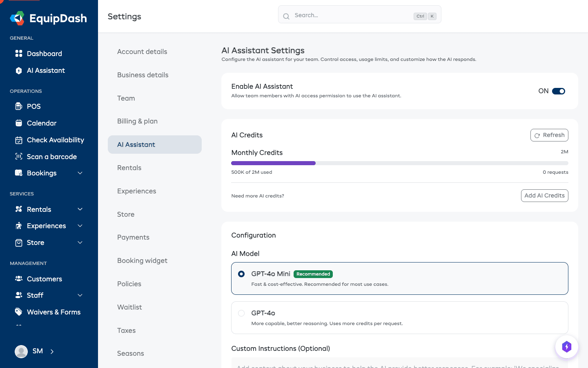This screenshot has height=368, width=588.
Task: Click the Add AI Credits button
Action: pyautogui.click(x=544, y=195)
